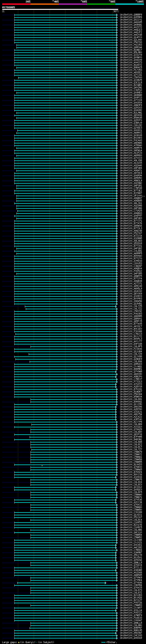This screenshot has width=146, height=644.
Task: Select the truncated UniRef100_UPI000.. label
Action: (132, 196)
